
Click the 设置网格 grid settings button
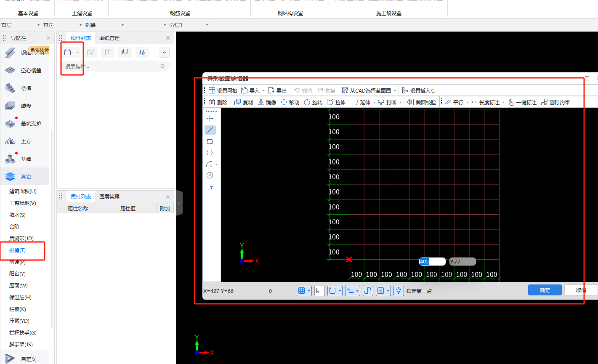pyautogui.click(x=223, y=90)
